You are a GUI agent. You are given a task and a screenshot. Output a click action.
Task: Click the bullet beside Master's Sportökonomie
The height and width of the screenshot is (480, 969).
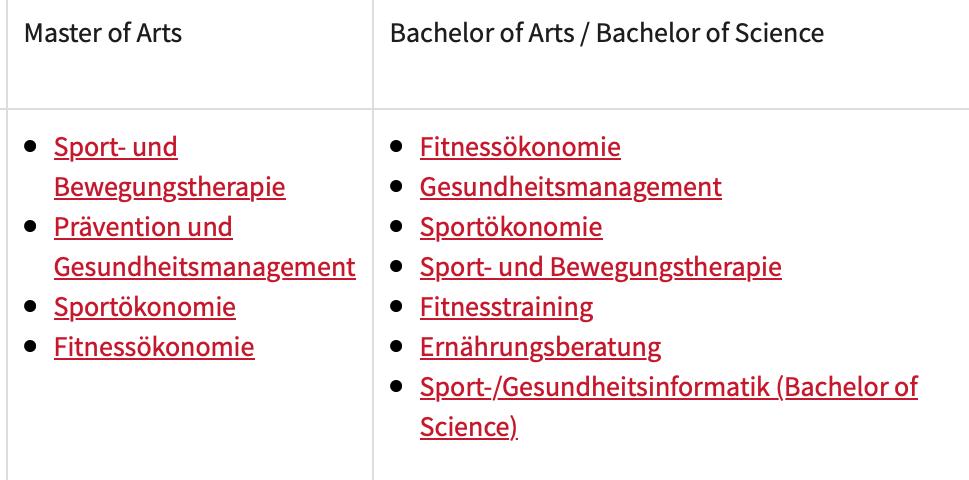point(32,306)
